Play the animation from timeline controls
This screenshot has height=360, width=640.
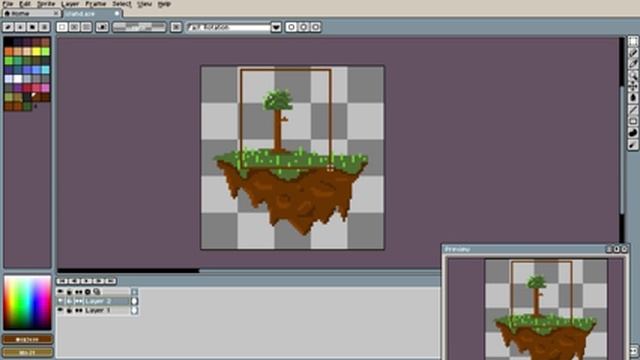pos(87,281)
